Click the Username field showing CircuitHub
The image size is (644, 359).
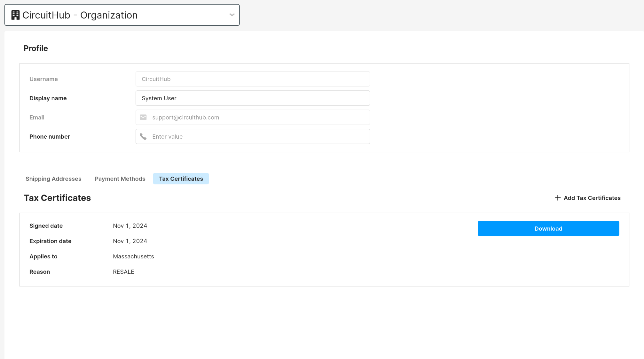253,79
